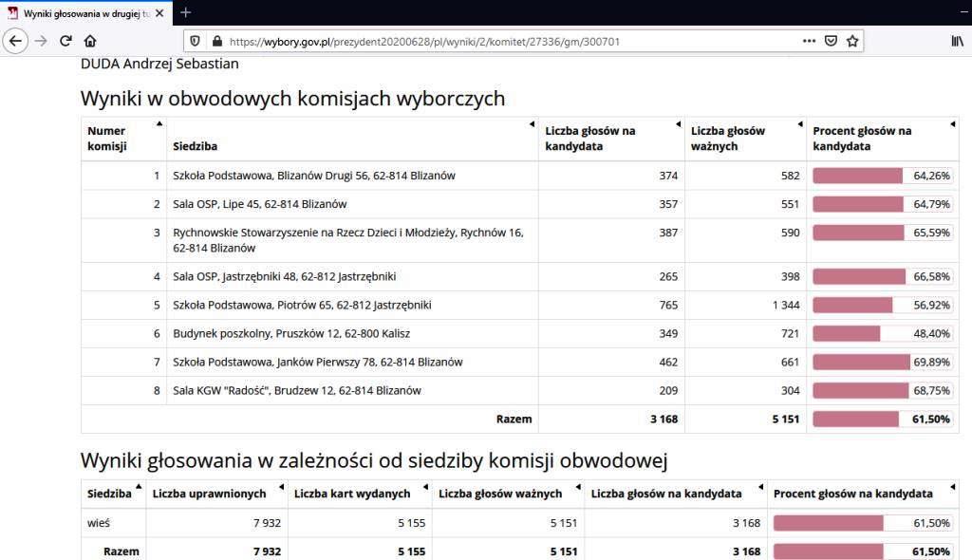Sort by Liczba głosów na kandydata arrow
Image resolution: width=972 pixels, height=560 pixels.
coord(678,124)
